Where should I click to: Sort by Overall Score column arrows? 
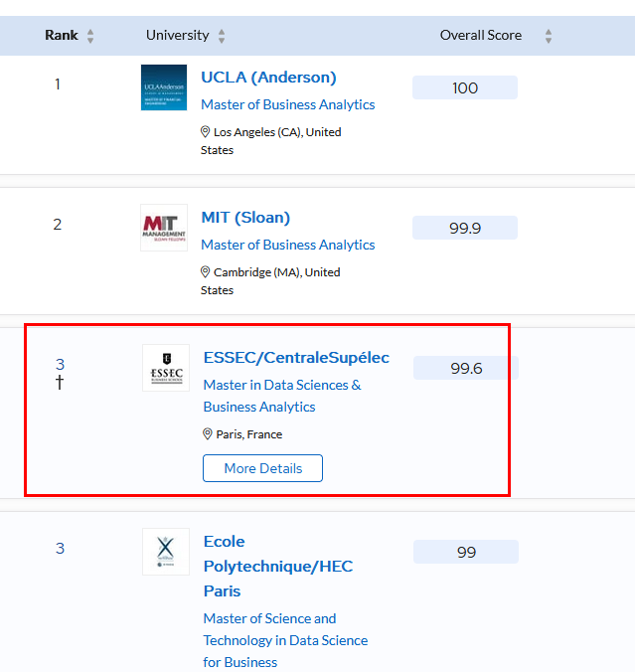[549, 36]
